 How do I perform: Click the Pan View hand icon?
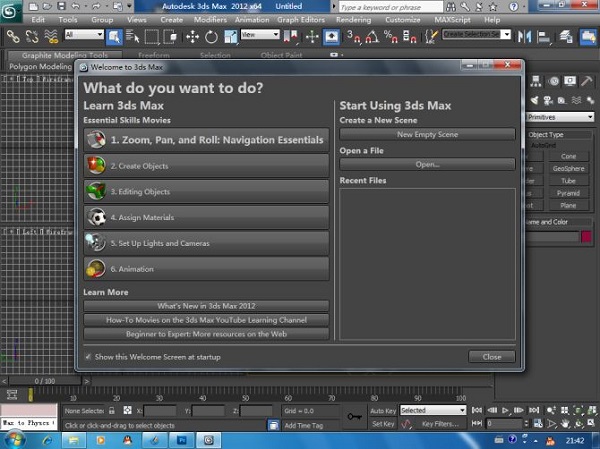(x=565, y=423)
